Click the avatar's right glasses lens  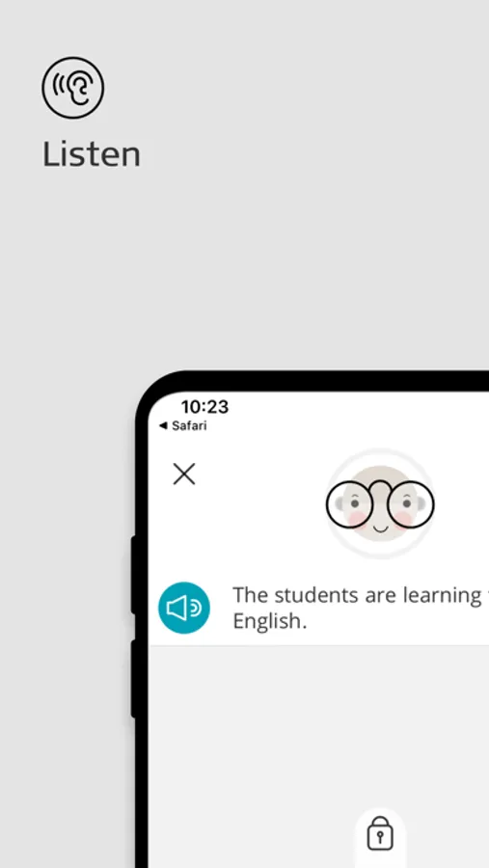(x=410, y=504)
